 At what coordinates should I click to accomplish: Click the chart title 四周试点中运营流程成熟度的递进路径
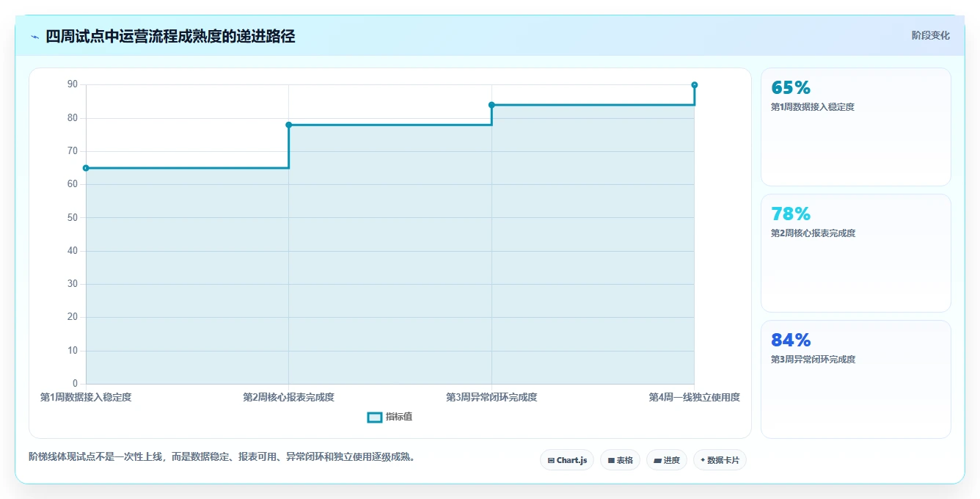170,36
